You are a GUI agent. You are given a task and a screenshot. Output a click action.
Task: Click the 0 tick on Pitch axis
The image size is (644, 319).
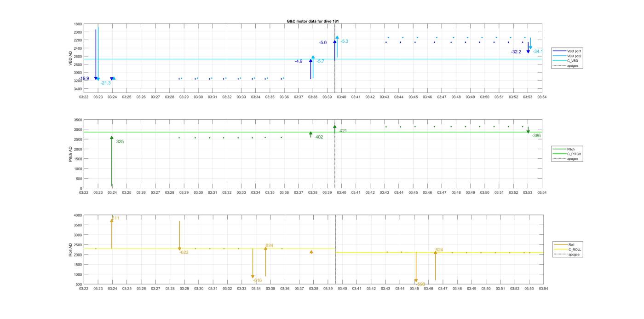point(81,189)
